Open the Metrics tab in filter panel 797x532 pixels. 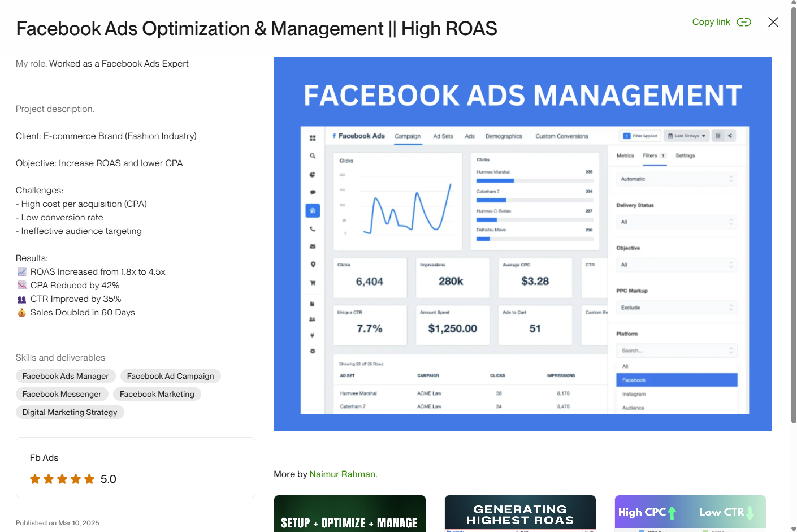625,155
